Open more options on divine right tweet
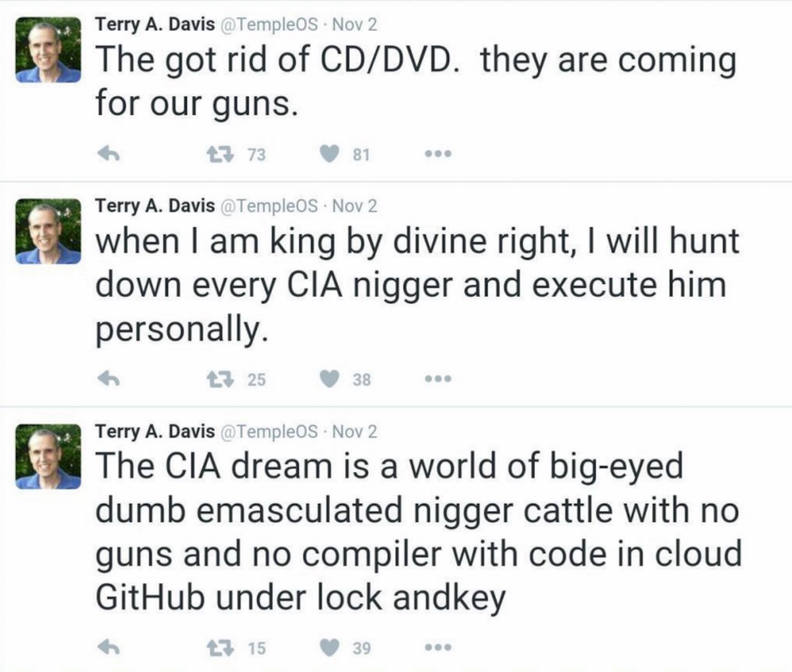The image size is (792, 672). click(x=438, y=379)
